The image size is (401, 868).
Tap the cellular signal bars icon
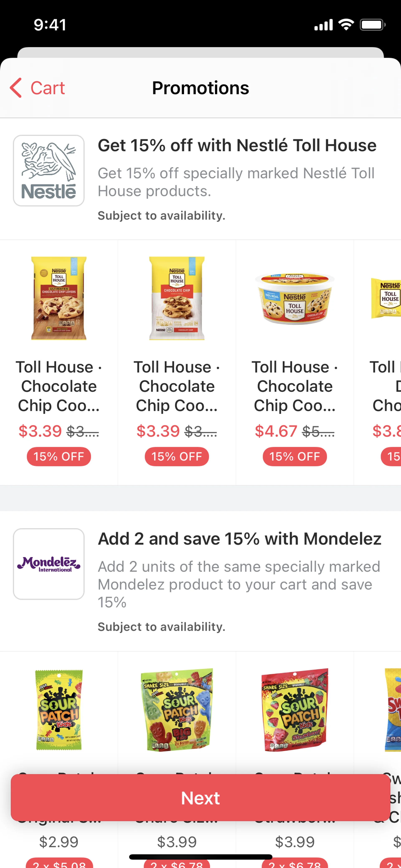323,25
